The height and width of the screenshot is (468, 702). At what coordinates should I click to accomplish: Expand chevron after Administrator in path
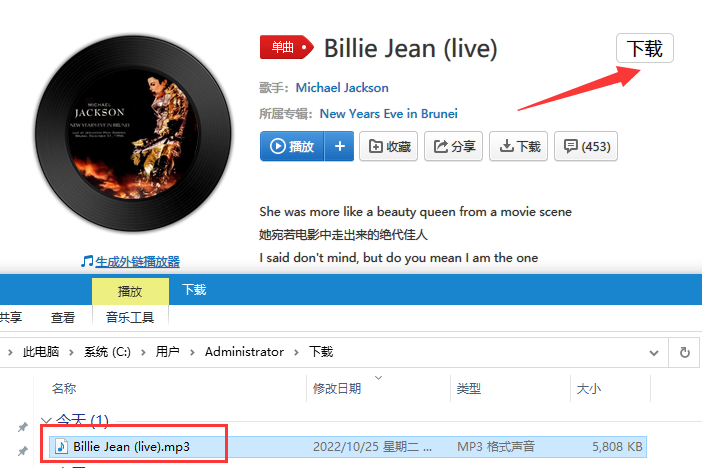[296, 352]
